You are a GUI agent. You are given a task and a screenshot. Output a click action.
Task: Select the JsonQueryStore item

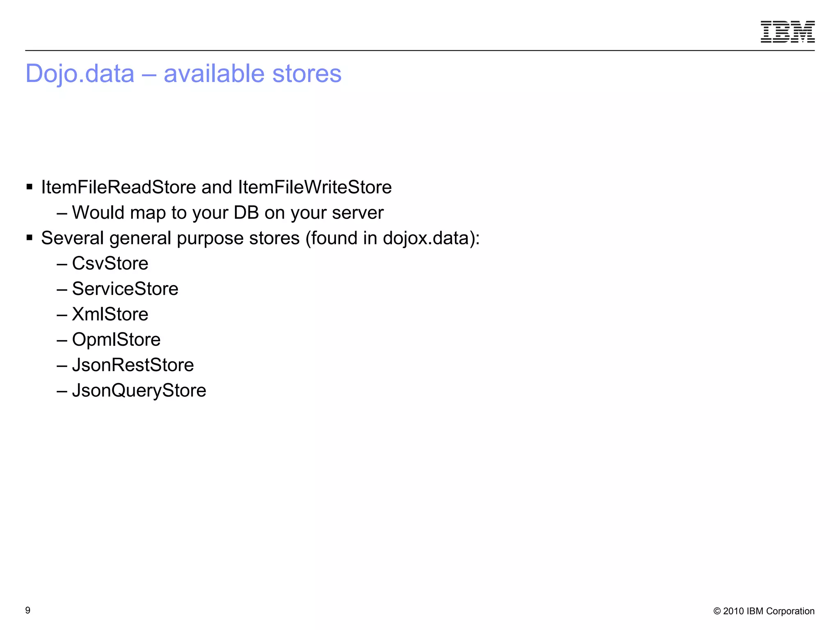click(139, 390)
